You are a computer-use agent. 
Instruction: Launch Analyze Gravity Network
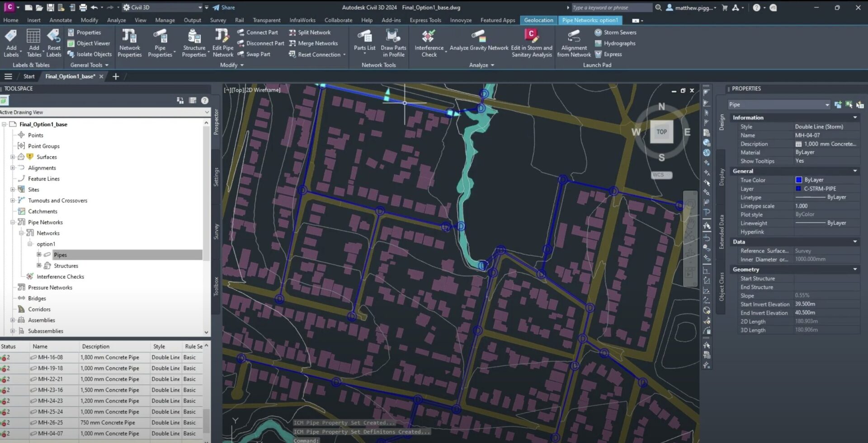[x=478, y=42]
